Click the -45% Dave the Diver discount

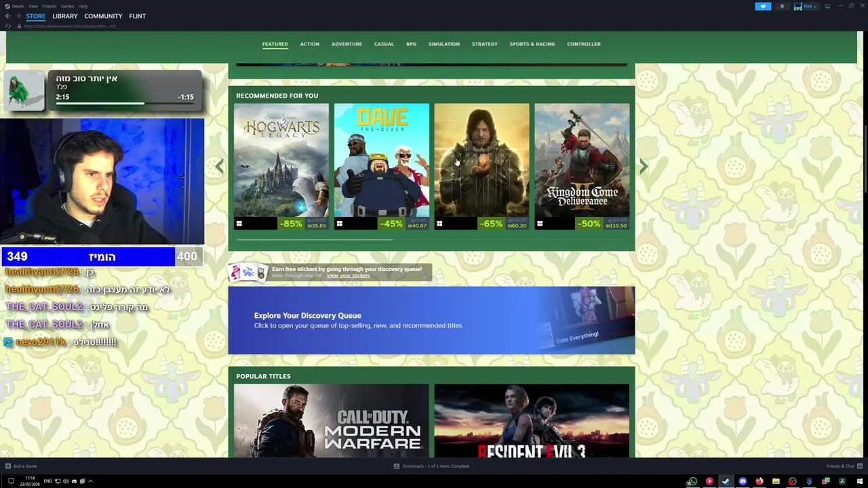(391, 224)
